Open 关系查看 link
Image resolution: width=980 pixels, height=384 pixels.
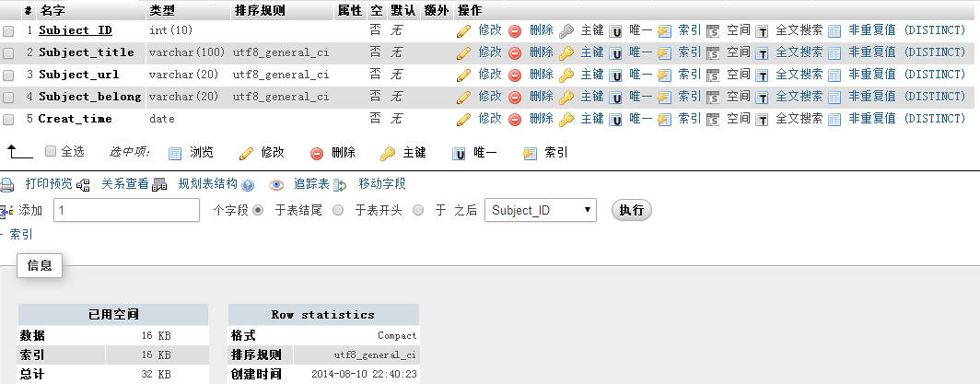click(125, 183)
